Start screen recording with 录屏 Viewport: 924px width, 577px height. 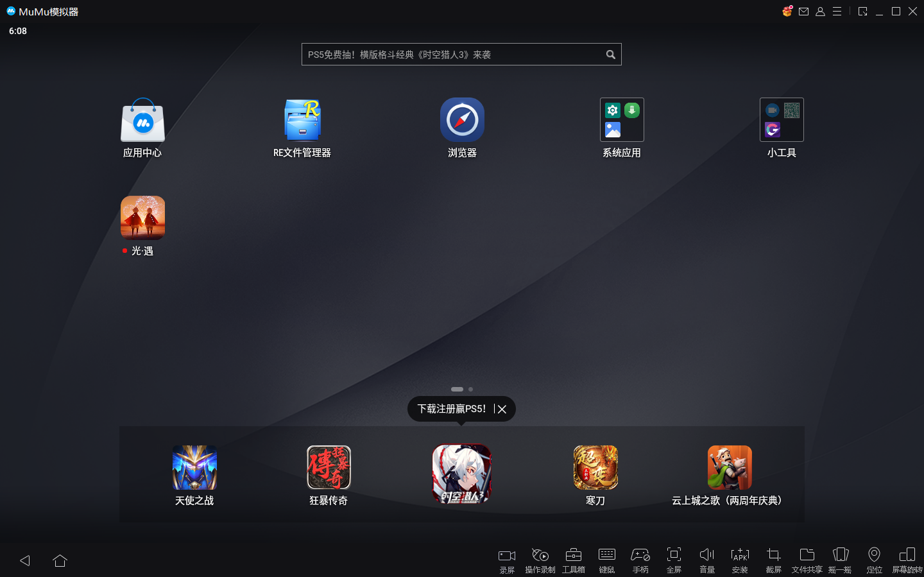coord(507,560)
